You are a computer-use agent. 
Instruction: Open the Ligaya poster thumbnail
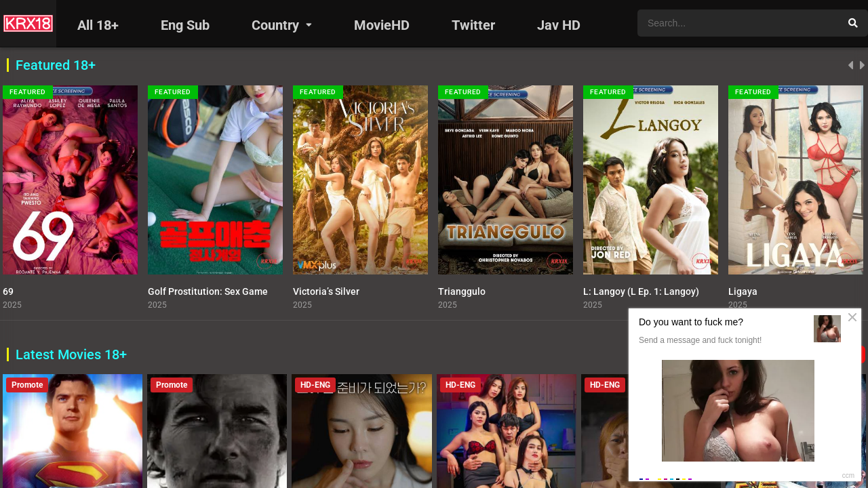point(795,180)
